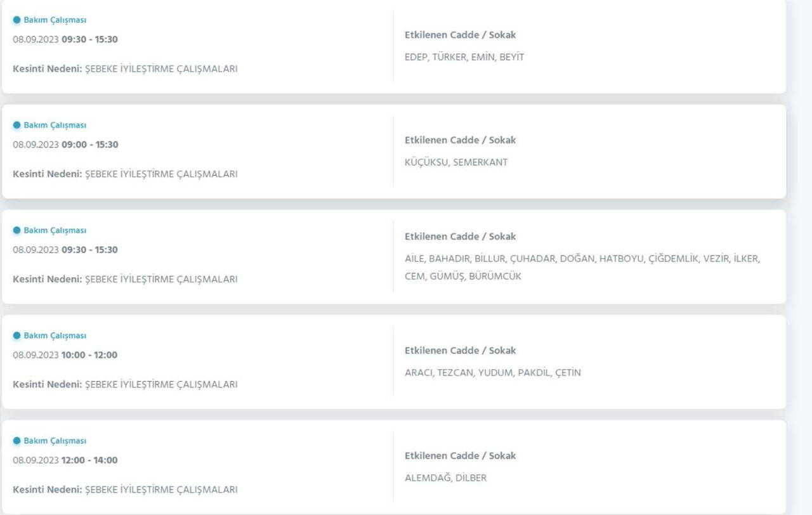Click the blue status dot in the KÜÇÜKSU, SEMERKANT card
Screen dimensions: 812x515
click(x=16, y=126)
